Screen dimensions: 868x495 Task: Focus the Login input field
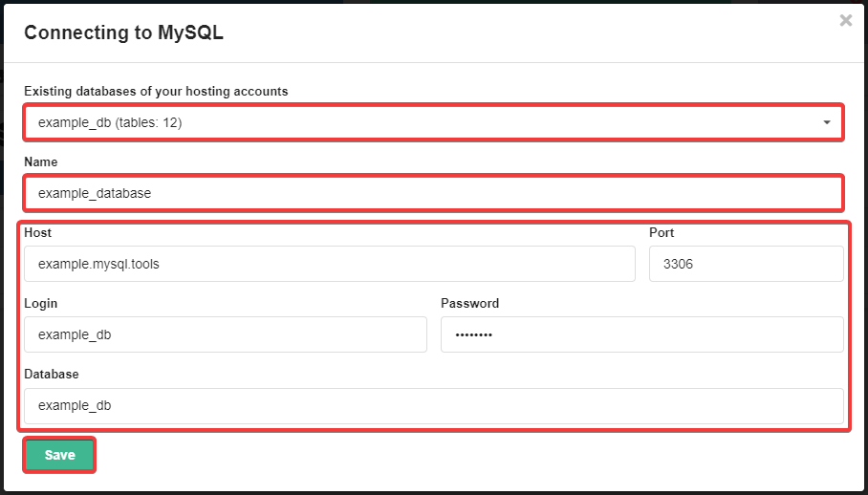tap(225, 334)
